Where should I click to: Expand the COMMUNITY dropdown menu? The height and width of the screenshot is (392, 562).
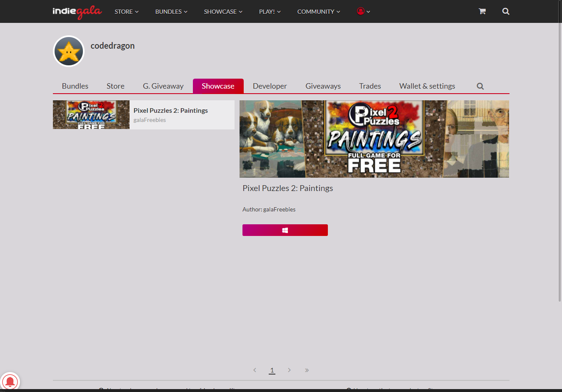click(319, 12)
